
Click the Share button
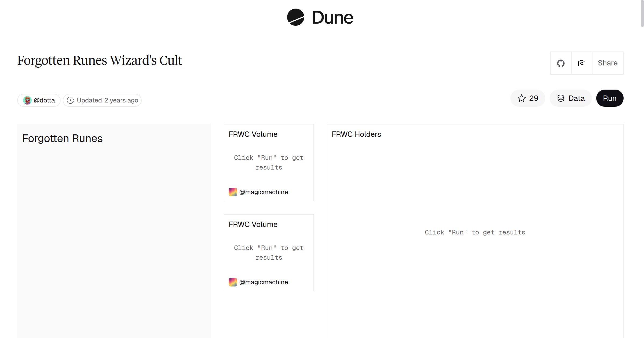pyautogui.click(x=608, y=63)
